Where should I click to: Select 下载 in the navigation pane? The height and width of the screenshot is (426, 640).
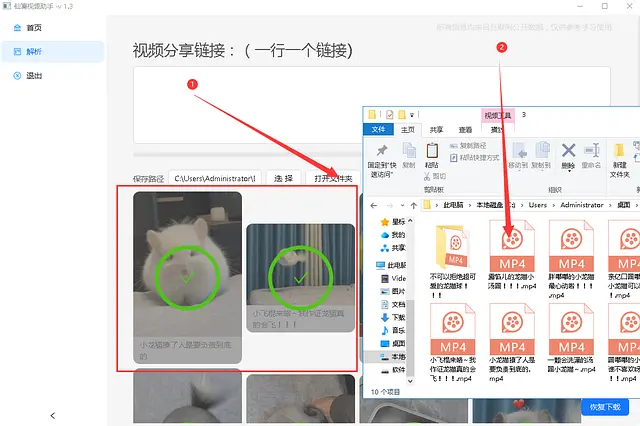[x=393, y=317]
